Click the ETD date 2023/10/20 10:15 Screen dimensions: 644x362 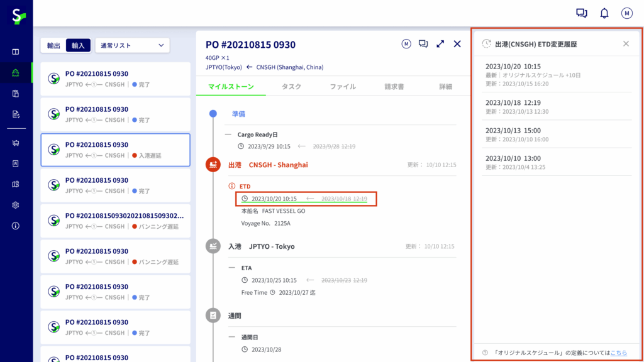coord(274,199)
